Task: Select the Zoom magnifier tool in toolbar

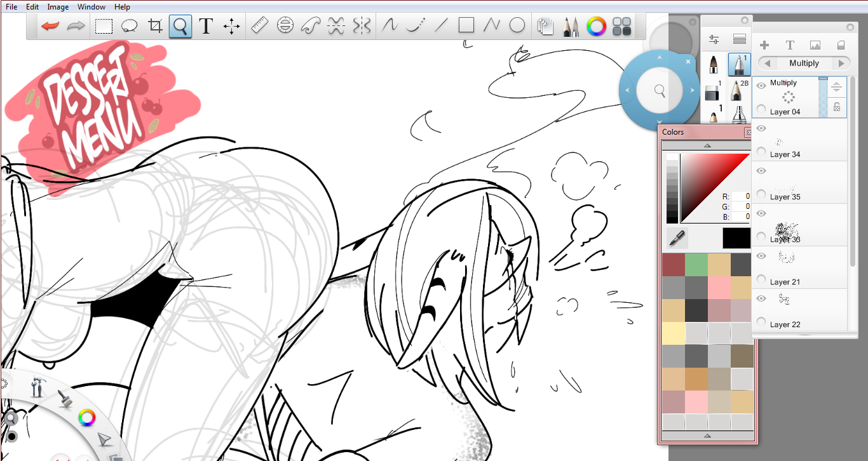Action: coord(180,26)
